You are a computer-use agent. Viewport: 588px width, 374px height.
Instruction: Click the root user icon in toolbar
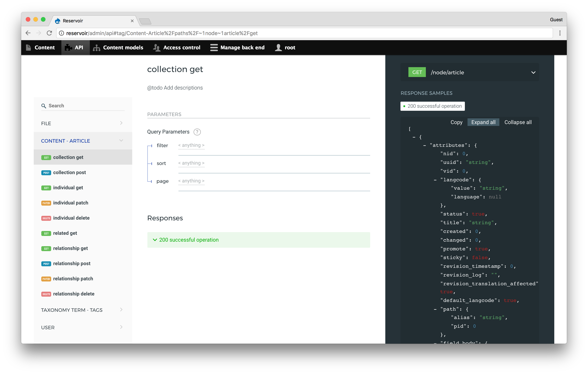click(x=278, y=47)
